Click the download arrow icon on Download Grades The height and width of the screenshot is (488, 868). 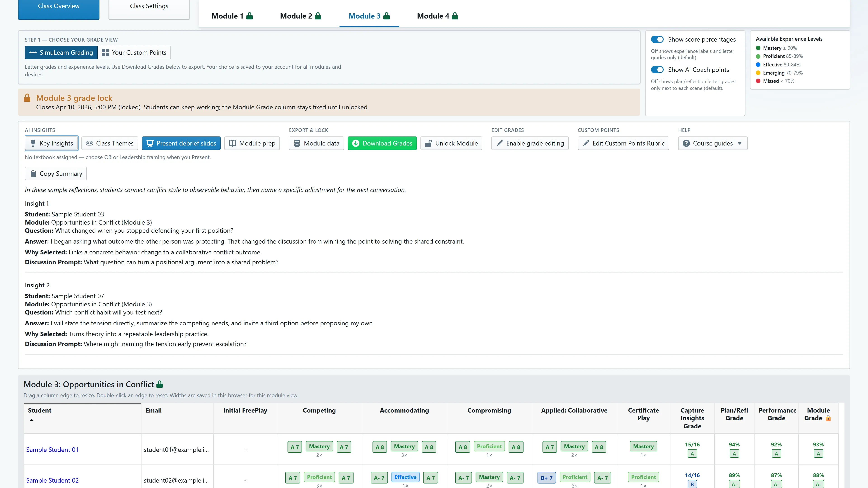(356, 143)
